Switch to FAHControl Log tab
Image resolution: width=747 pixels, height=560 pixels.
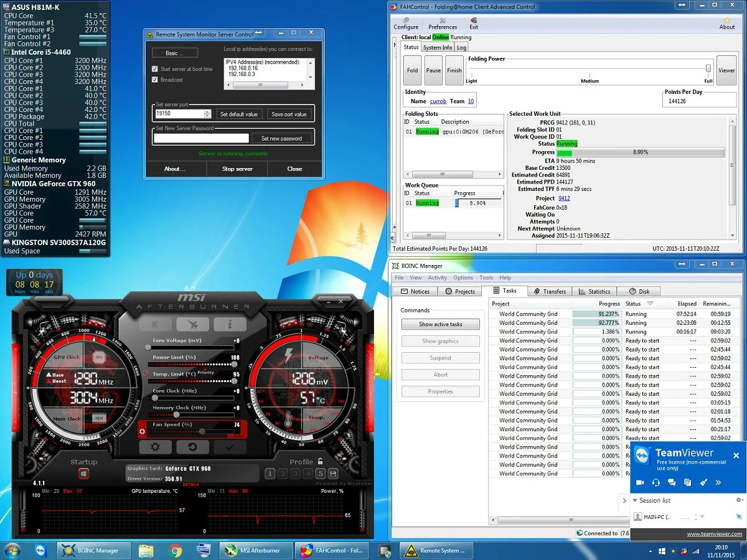461,47
